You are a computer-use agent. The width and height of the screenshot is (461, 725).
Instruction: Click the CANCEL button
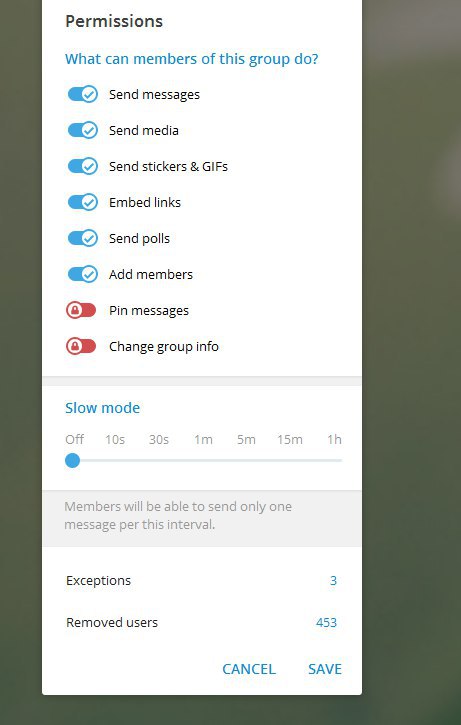pyautogui.click(x=249, y=669)
